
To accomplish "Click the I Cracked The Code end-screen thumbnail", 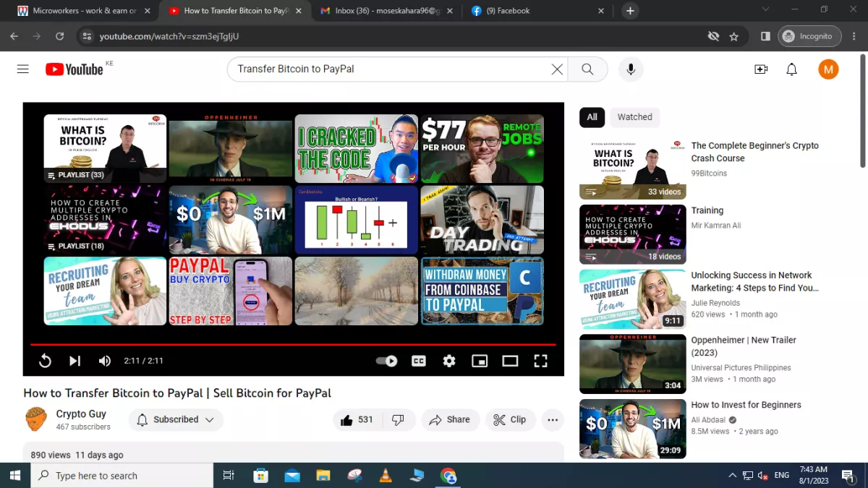I will coord(357,147).
